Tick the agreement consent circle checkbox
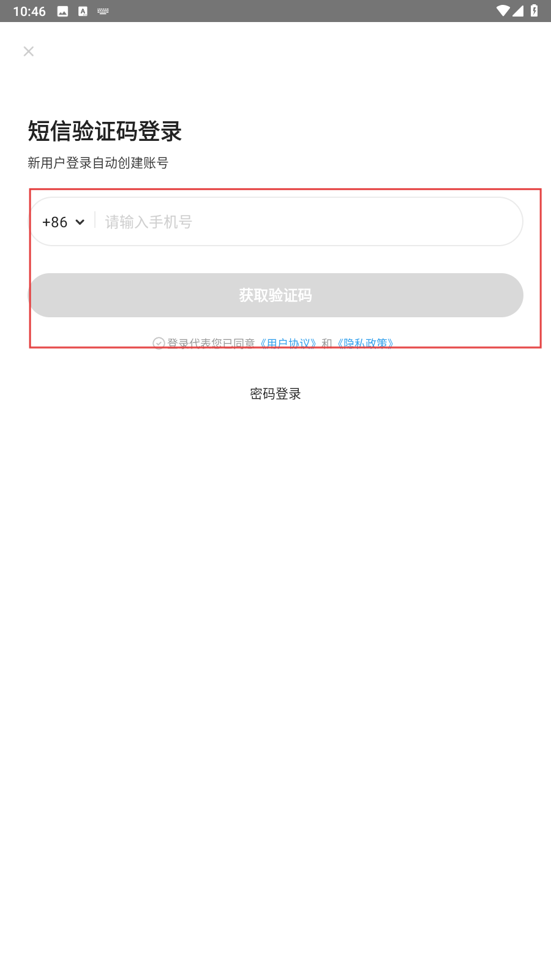The image size is (551, 980). pos(159,343)
